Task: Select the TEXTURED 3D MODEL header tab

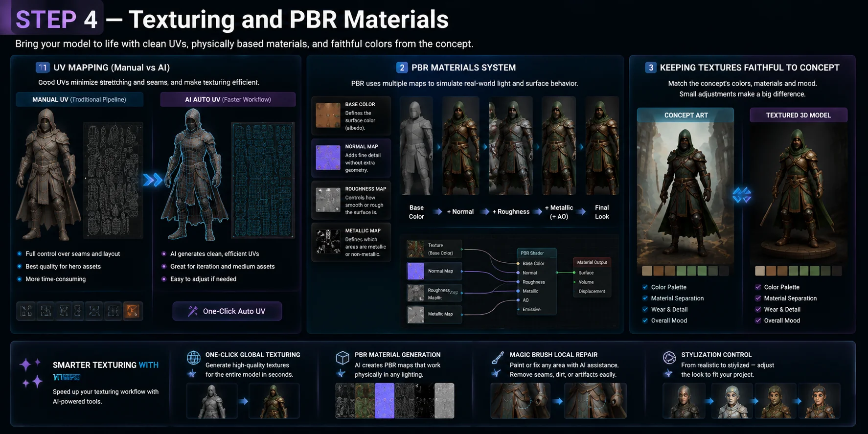Action: point(798,115)
